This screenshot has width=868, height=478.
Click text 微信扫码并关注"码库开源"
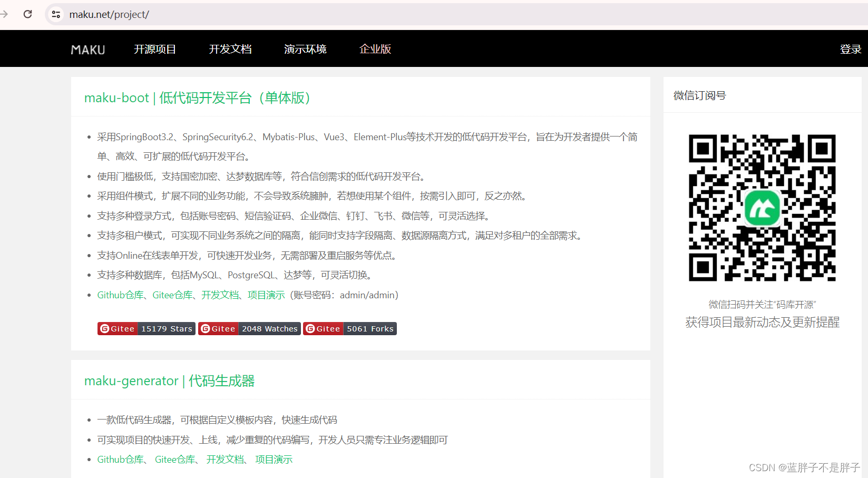[762, 305]
